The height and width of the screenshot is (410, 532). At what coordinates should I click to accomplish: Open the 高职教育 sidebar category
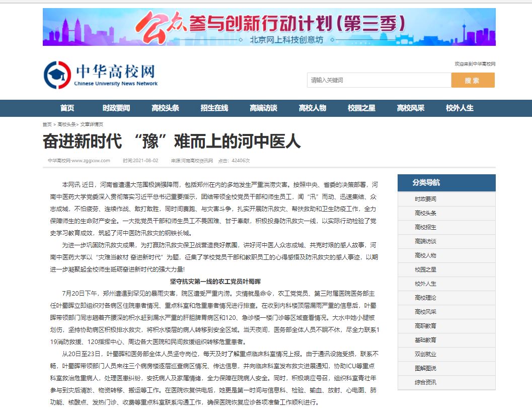tap(425, 326)
